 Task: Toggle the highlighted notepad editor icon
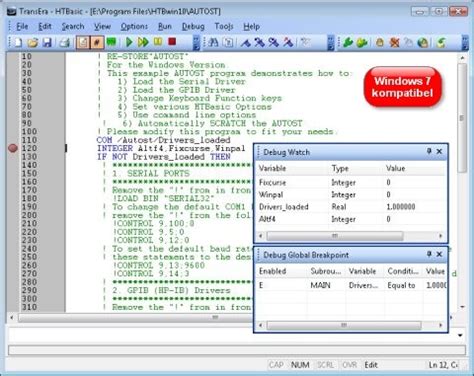tap(83, 42)
